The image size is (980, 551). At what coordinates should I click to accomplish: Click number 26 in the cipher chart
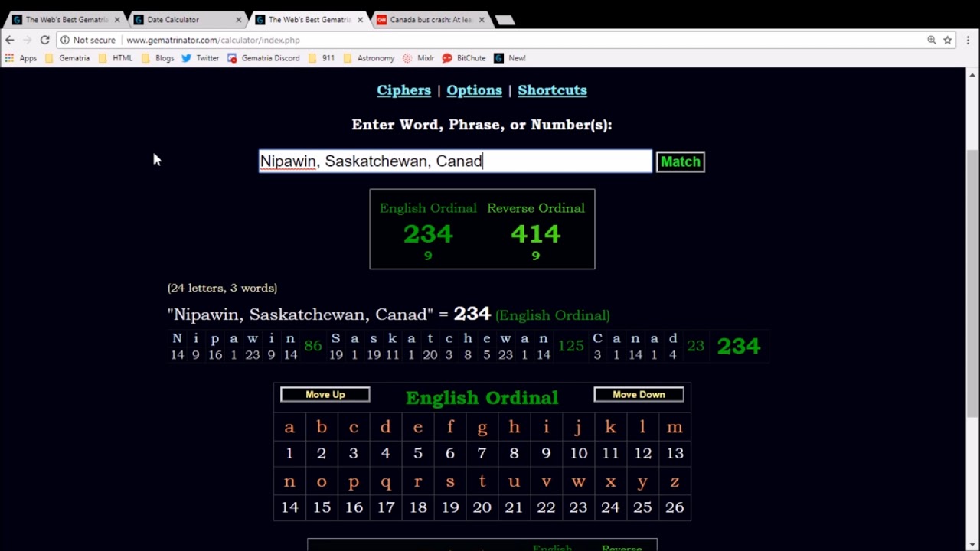675,507
